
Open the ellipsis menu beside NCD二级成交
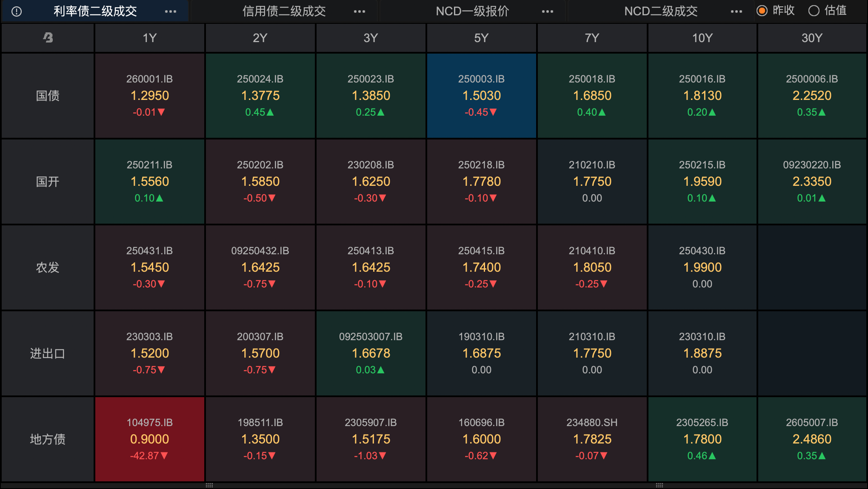coord(737,11)
